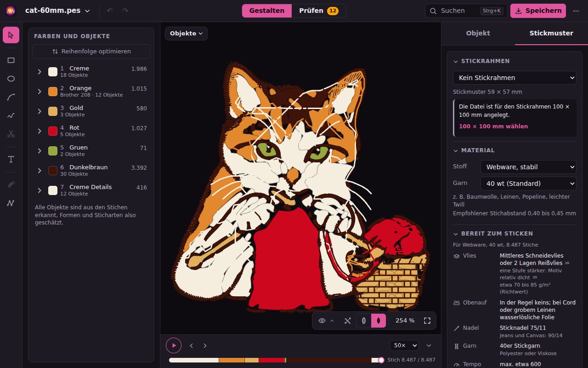Open the three-dot more options menu
This screenshot has height=368, width=588.
[576, 11]
